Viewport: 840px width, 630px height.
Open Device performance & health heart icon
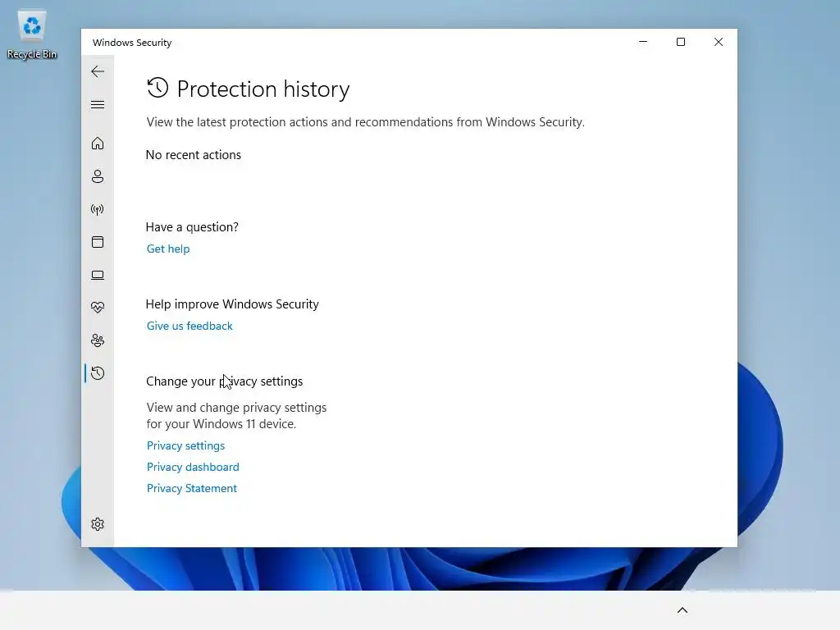tap(98, 308)
